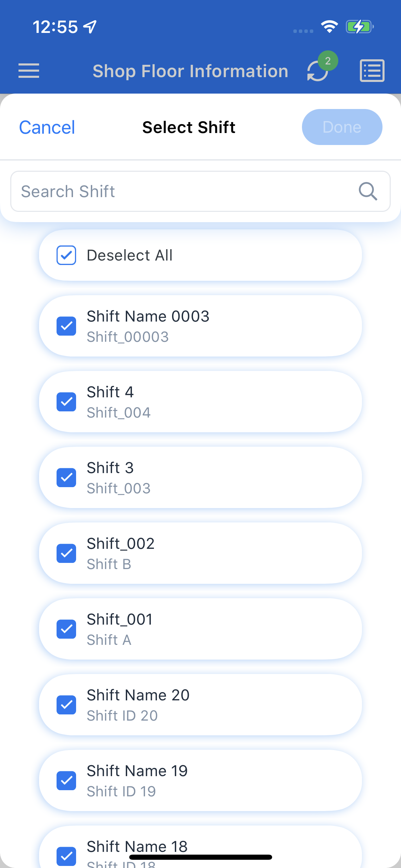
Task: Cancel the shift selection
Action: [47, 127]
